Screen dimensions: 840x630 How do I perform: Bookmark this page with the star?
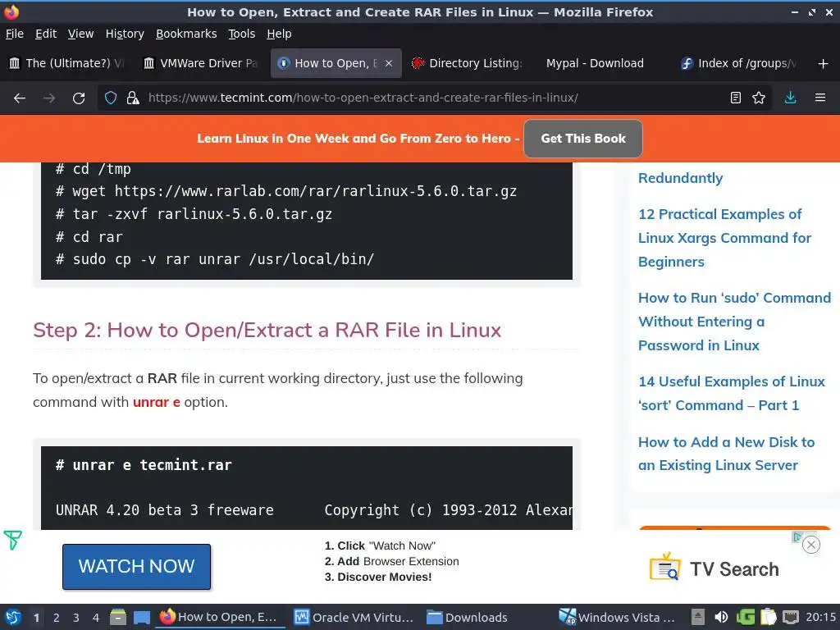(759, 98)
